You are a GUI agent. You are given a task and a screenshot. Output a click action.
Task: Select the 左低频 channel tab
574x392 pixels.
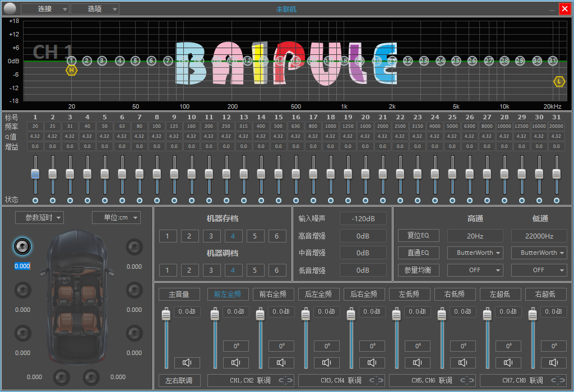(409, 294)
